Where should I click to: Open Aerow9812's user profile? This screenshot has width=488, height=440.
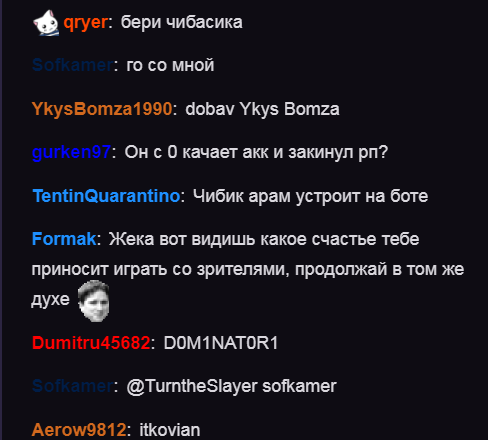coord(79,430)
